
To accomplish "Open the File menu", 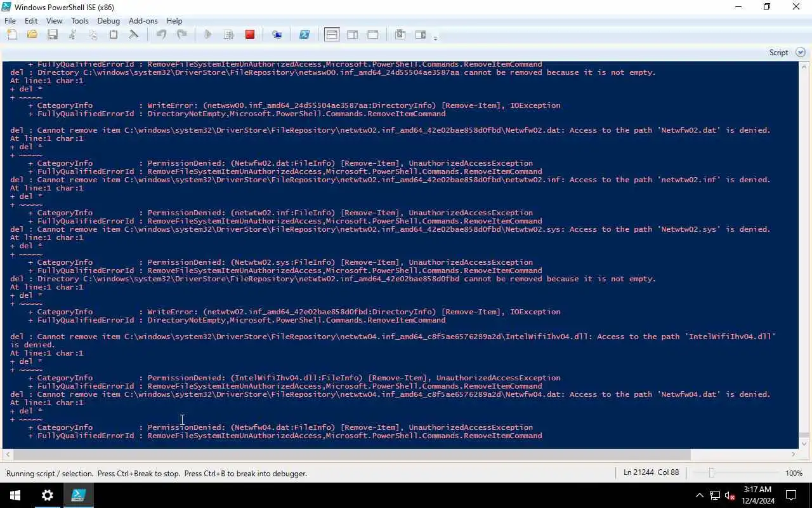I will coord(10,21).
